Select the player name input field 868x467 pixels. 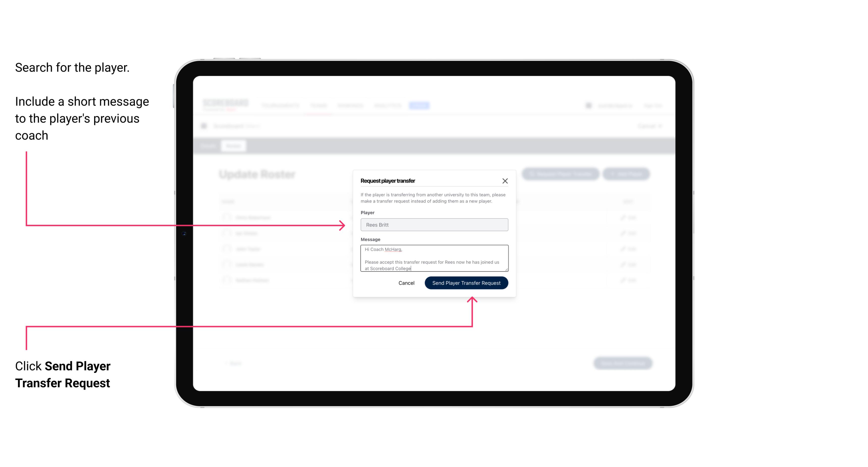pos(434,225)
